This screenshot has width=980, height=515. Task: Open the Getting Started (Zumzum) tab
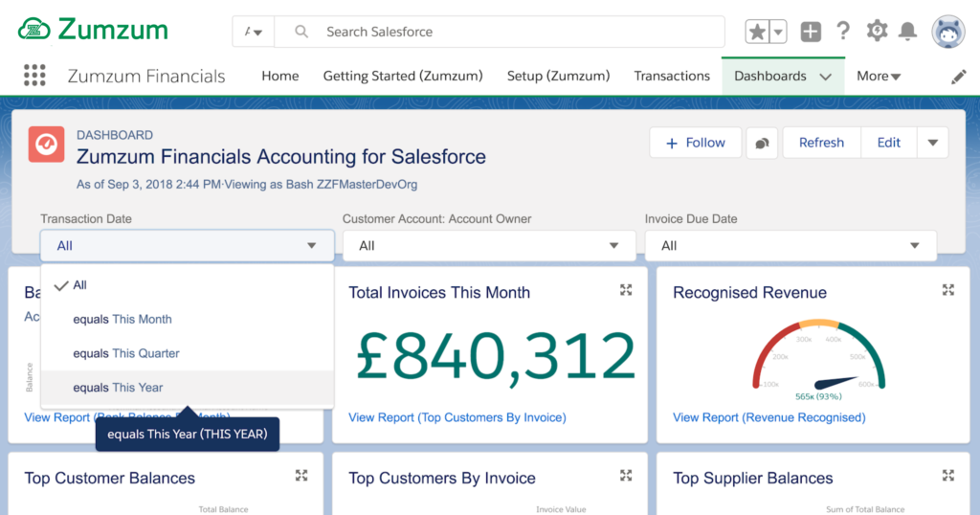[x=403, y=76]
